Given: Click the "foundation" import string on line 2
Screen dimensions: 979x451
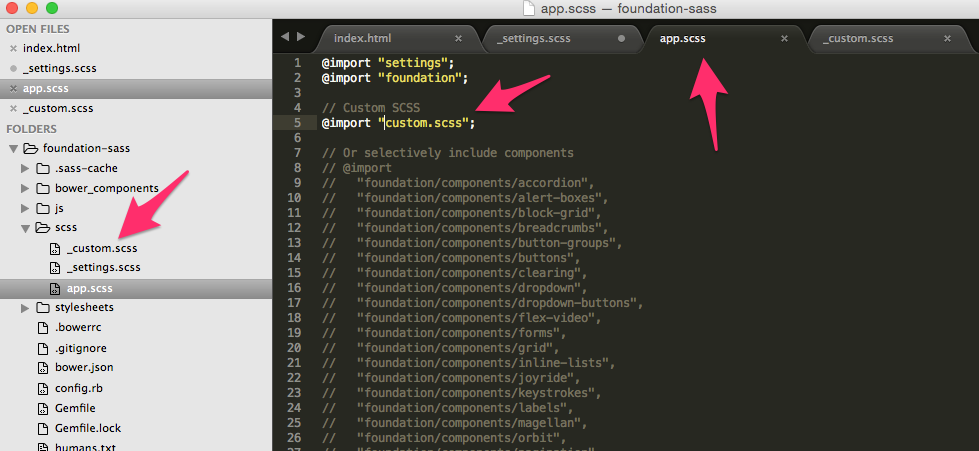Looking at the screenshot, I should click(420, 78).
